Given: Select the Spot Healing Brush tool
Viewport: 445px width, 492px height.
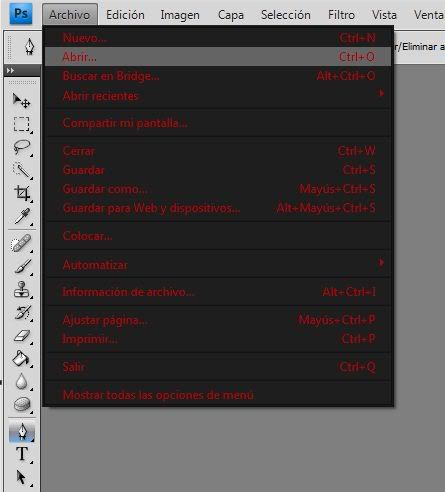Looking at the screenshot, I should [x=22, y=243].
